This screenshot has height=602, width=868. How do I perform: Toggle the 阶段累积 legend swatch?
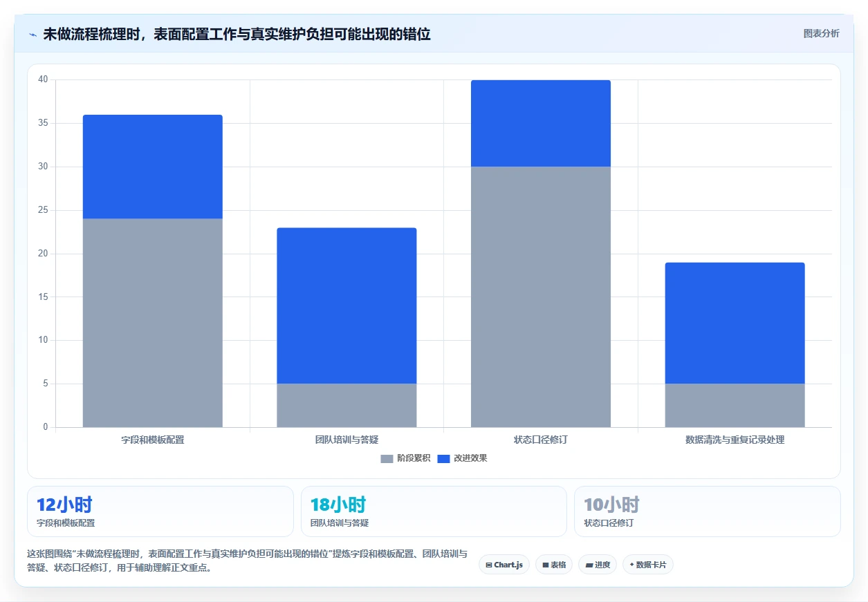[387, 458]
